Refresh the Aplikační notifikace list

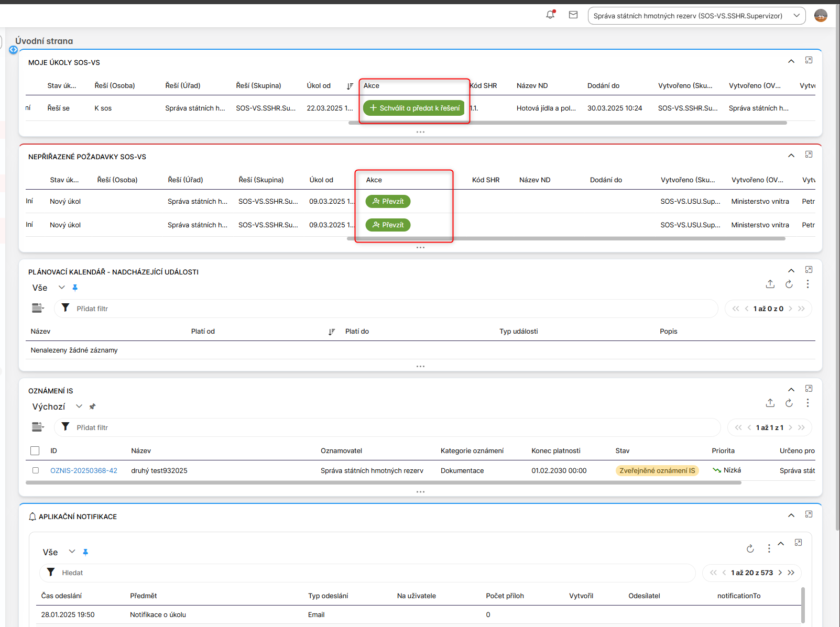pos(750,548)
